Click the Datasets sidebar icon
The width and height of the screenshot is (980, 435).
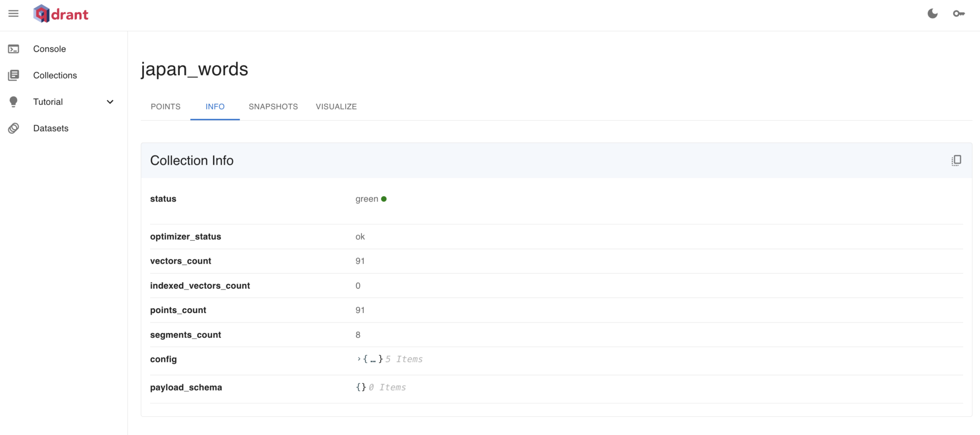13,128
